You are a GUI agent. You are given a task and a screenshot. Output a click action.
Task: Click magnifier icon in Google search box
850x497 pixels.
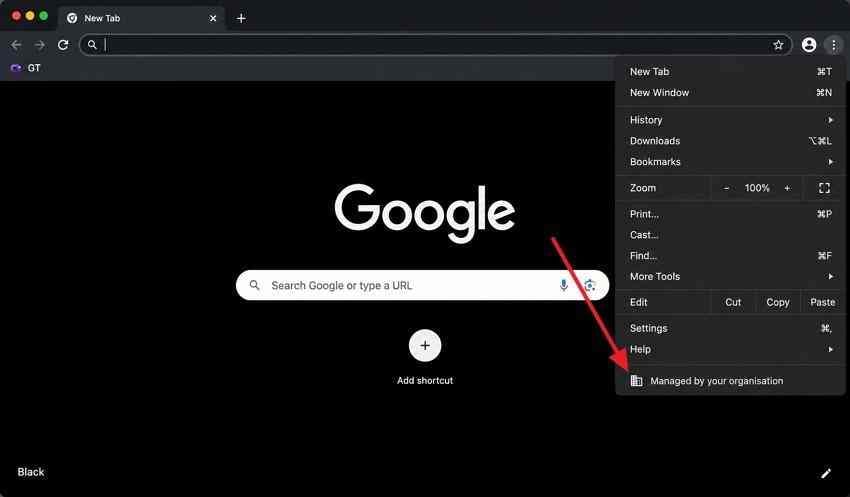pyautogui.click(x=254, y=285)
